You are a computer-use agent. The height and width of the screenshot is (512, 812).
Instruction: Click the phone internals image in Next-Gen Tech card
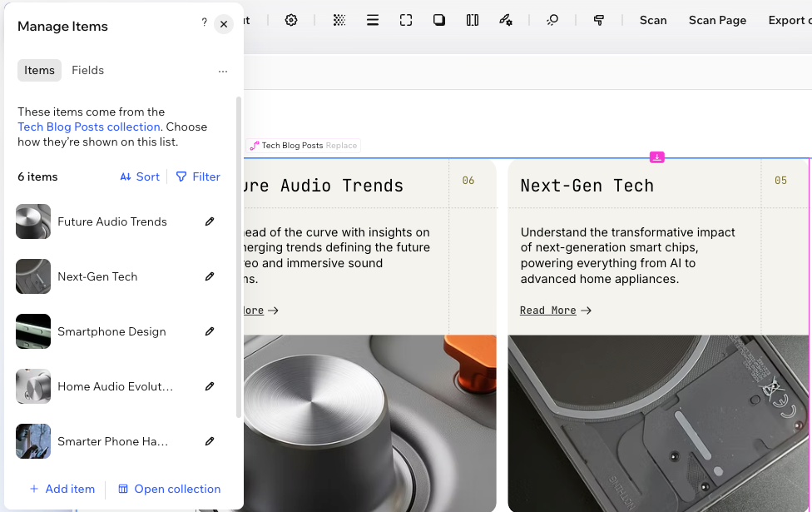pyautogui.click(x=658, y=424)
